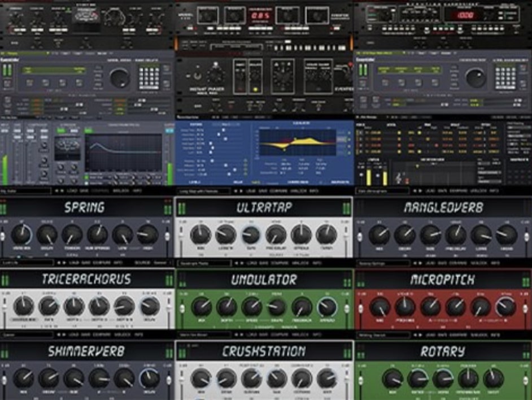Click the Mix knob on MangledVerb

(379, 234)
